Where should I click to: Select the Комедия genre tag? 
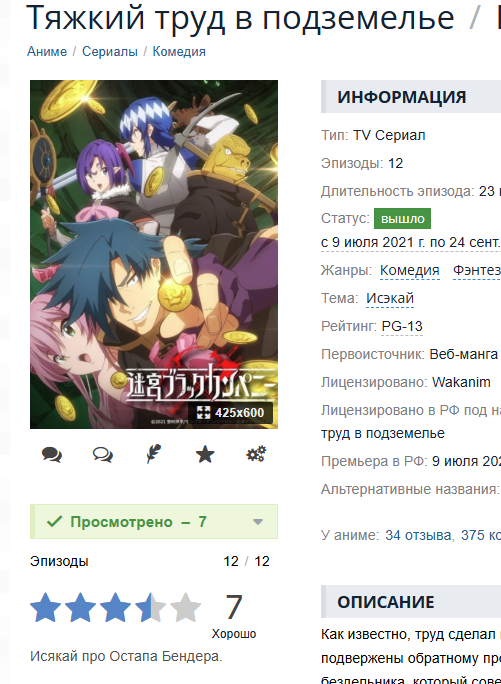[x=409, y=270]
